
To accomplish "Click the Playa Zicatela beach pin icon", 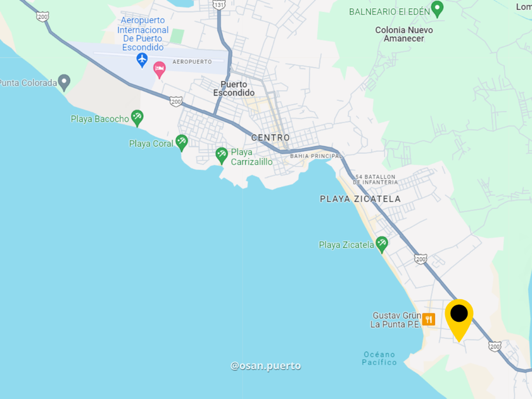I will point(382,244).
